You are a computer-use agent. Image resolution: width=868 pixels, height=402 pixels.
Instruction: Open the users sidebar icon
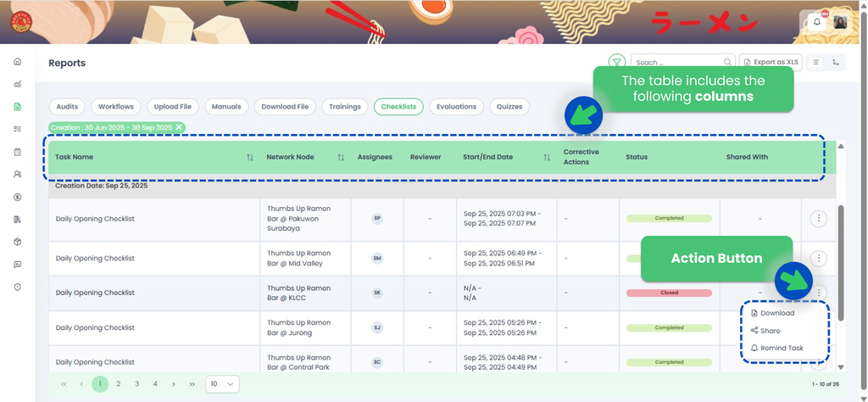click(17, 174)
